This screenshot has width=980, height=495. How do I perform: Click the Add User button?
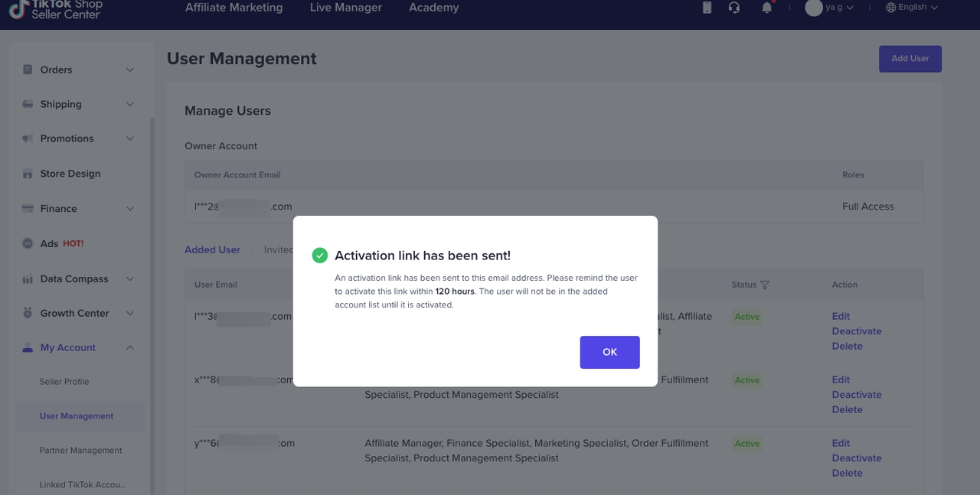(910, 59)
